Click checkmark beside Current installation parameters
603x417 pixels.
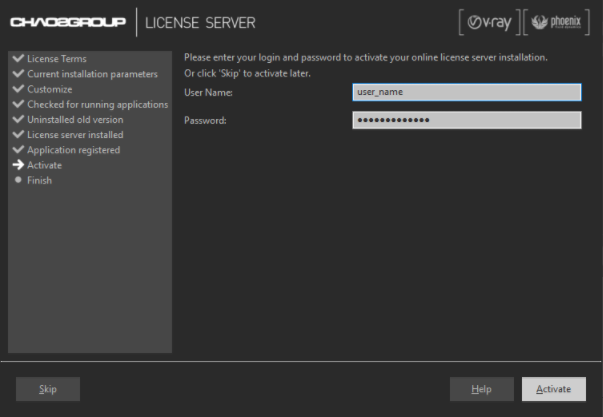(x=18, y=73)
